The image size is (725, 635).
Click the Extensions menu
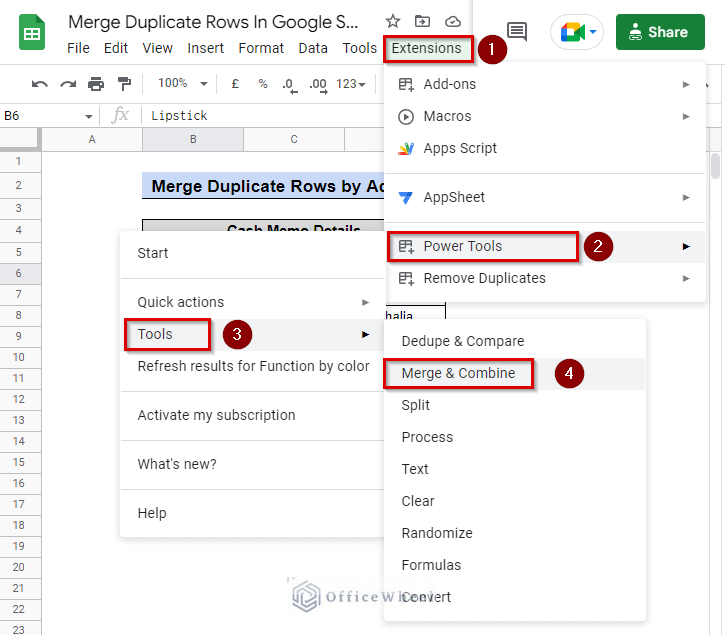[x=426, y=49]
